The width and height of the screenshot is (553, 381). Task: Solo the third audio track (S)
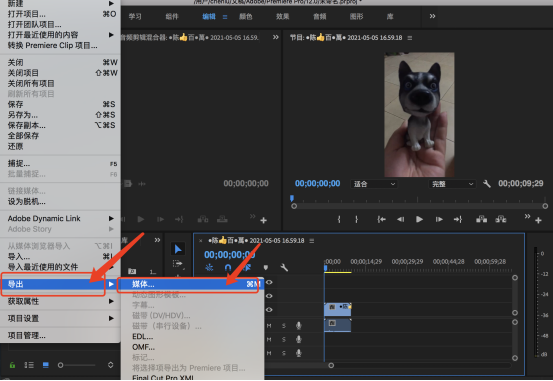tap(284, 353)
